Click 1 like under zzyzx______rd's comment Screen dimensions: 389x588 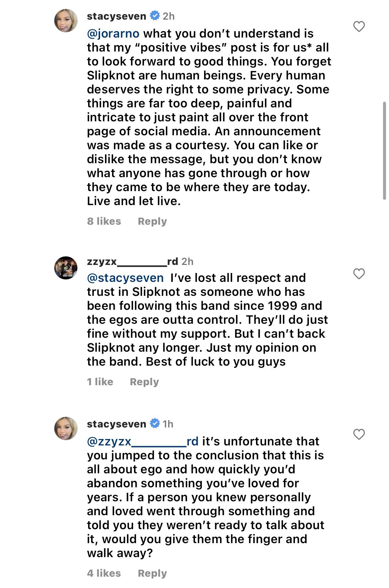[100, 382]
